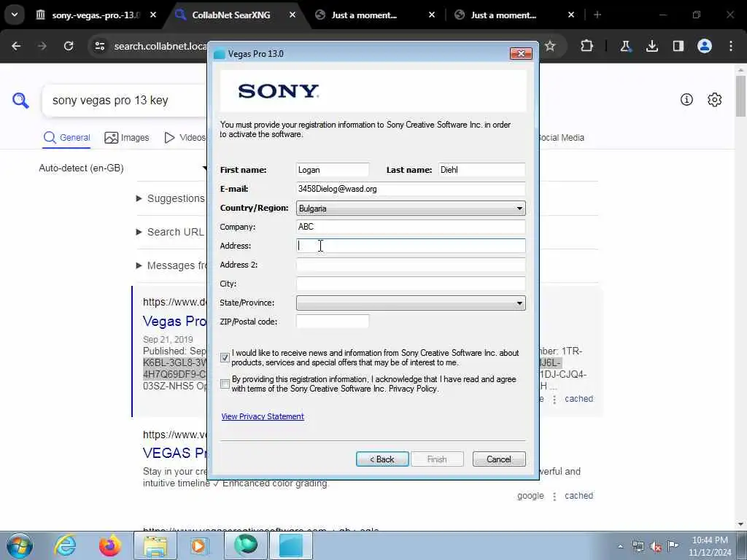The image size is (747, 560).
Task: Close the CollabNet SearXNG tab
Action: click(x=293, y=15)
